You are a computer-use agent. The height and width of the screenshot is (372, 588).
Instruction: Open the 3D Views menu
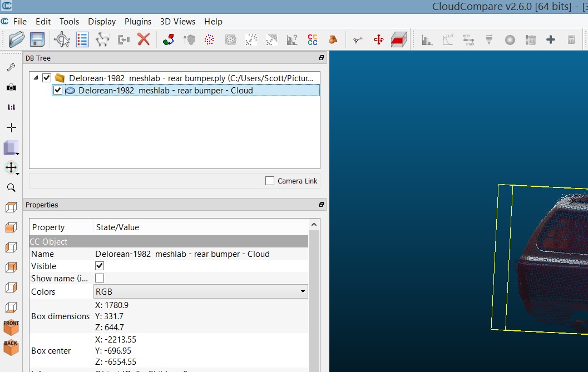tap(177, 22)
